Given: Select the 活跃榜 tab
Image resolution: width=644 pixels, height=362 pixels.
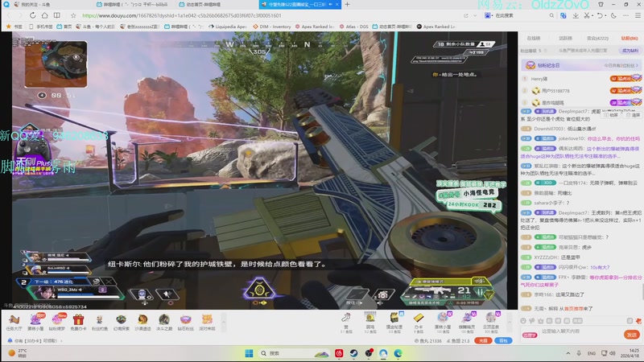Looking at the screenshot, I should 566,38.
